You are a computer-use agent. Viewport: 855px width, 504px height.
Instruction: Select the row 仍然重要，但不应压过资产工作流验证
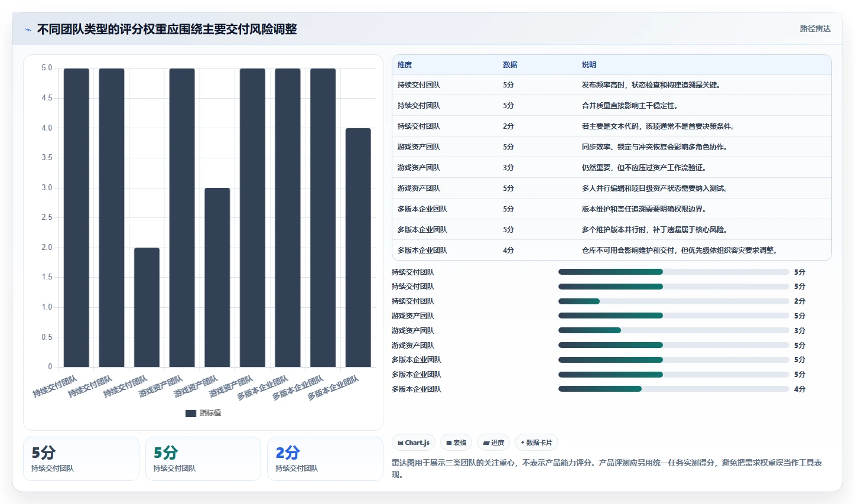tap(612, 168)
